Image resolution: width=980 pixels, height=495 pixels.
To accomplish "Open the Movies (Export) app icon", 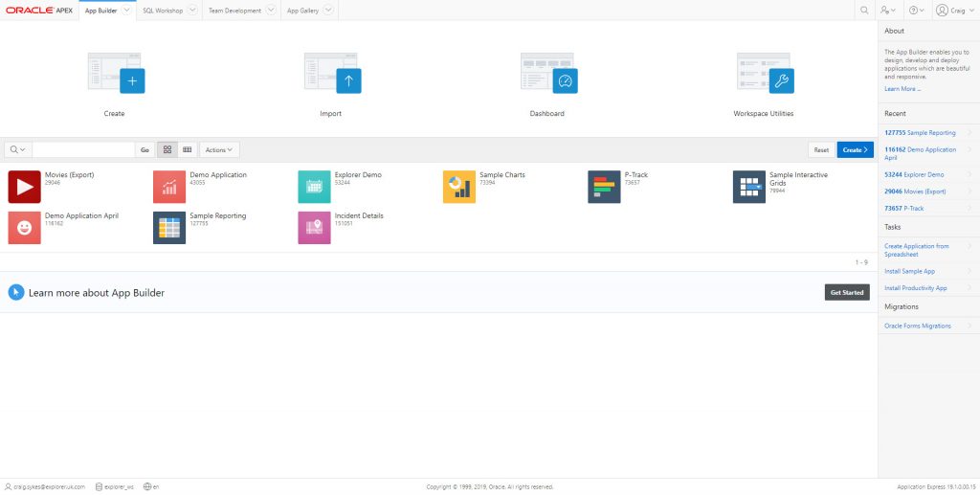I will (x=24, y=187).
